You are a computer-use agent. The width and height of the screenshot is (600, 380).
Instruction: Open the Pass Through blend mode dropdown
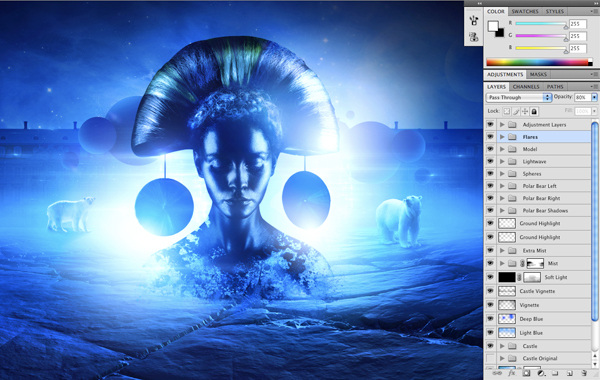point(518,98)
